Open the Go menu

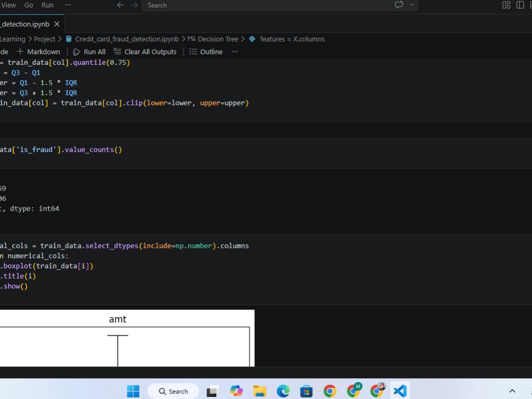pyautogui.click(x=29, y=5)
